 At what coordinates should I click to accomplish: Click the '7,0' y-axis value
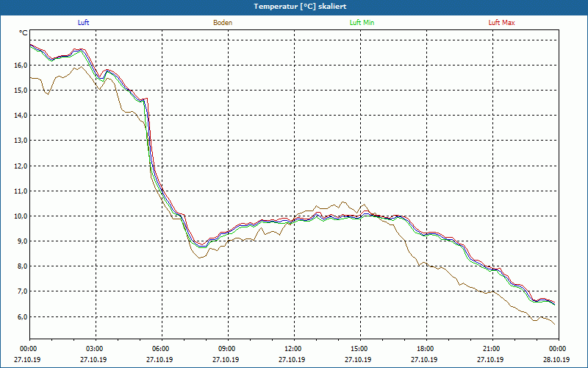23,291
